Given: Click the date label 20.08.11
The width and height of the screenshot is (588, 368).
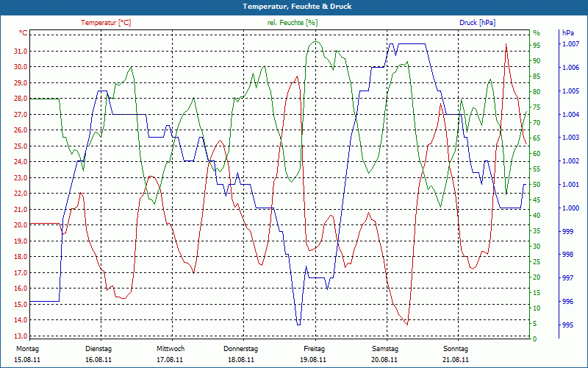Looking at the screenshot, I should click(x=384, y=360).
